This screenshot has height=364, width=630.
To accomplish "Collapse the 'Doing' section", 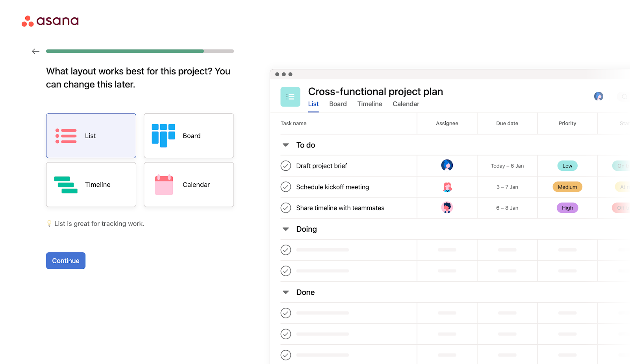I will pyautogui.click(x=285, y=229).
